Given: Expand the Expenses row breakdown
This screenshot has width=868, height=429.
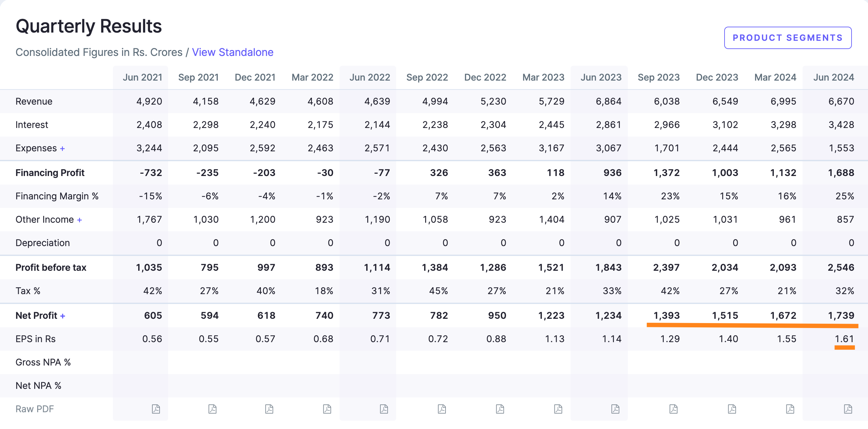Looking at the screenshot, I should tap(62, 148).
